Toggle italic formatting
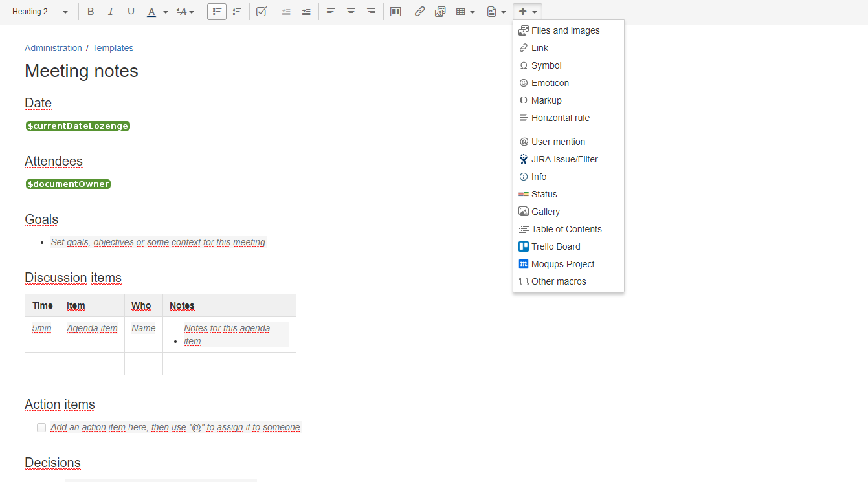Viewport: 868px width, 482px height. tap(111, 12)
